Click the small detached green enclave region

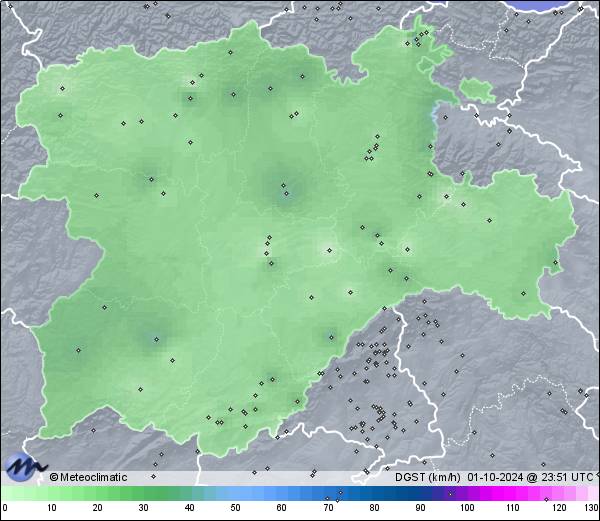pos(478,90)
